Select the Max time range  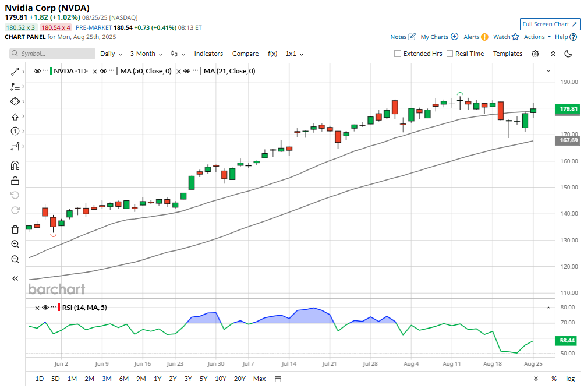coord(259,379)
